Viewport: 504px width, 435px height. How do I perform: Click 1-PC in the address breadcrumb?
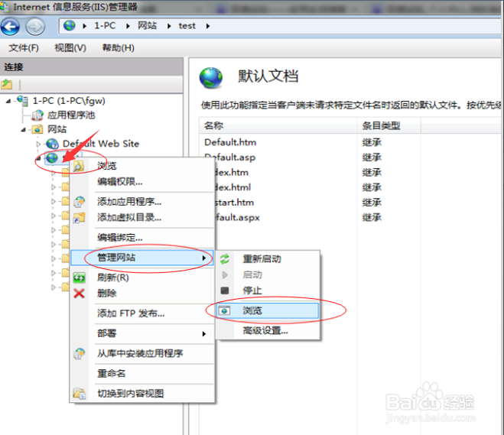[x=105, y=26]
